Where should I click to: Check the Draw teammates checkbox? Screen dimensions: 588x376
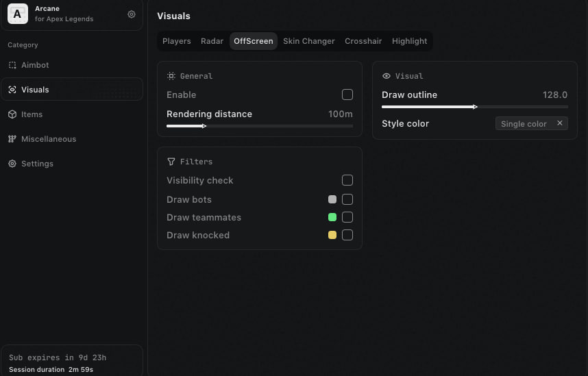tap(347, 217)
